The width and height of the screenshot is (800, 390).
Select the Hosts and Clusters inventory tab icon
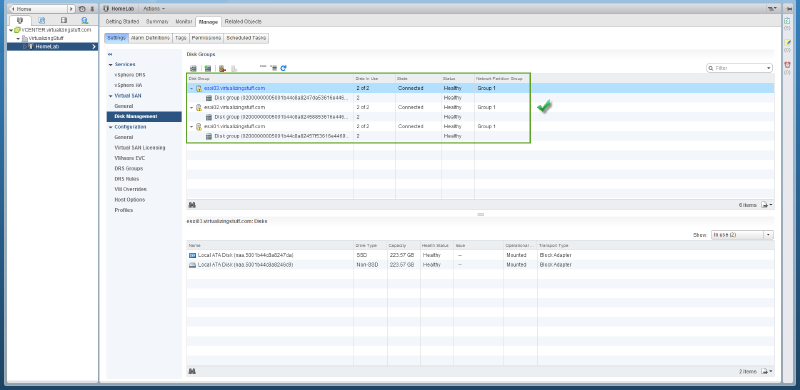(x=20, y=20)
